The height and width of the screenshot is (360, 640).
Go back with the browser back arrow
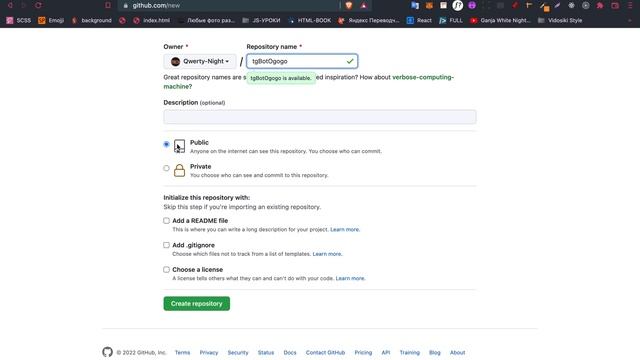[10, 5]
